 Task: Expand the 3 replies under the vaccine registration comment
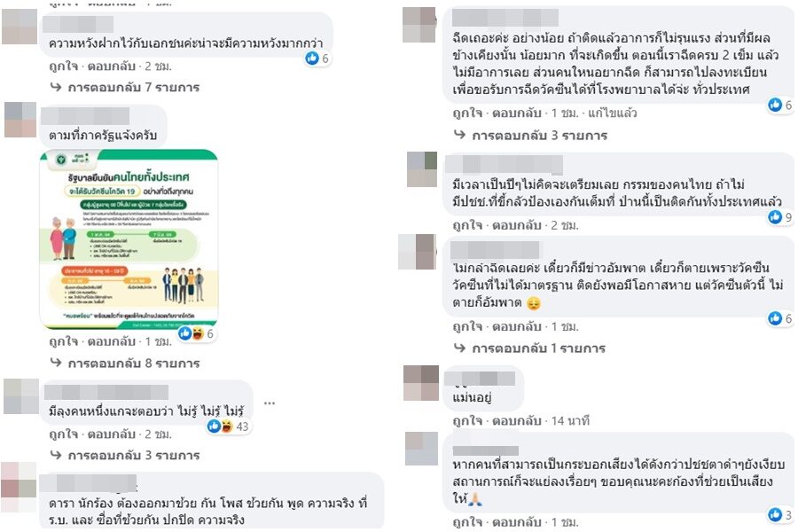click(530, 136)
